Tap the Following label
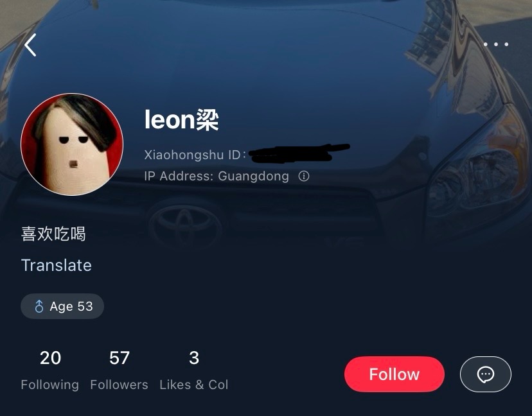The width and height of the screenshot is (532, 416). click(x=50, y=385)
